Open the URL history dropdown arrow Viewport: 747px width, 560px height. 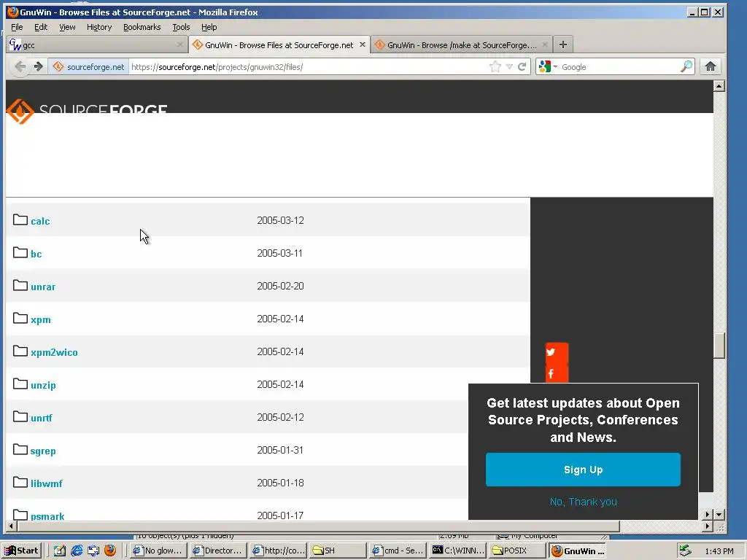click(x=508, y=66)
